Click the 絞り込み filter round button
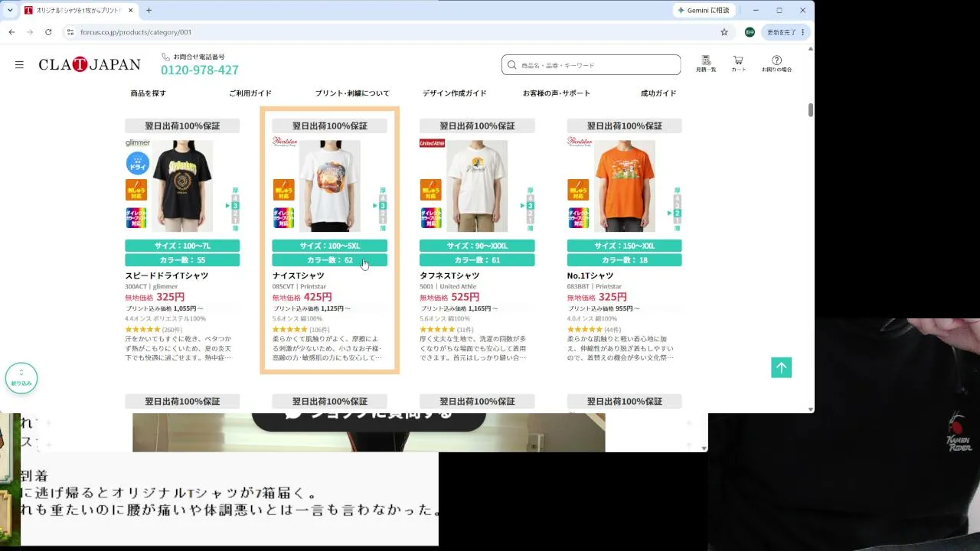The height and width of the screenshot is (551, 980). 21,378
